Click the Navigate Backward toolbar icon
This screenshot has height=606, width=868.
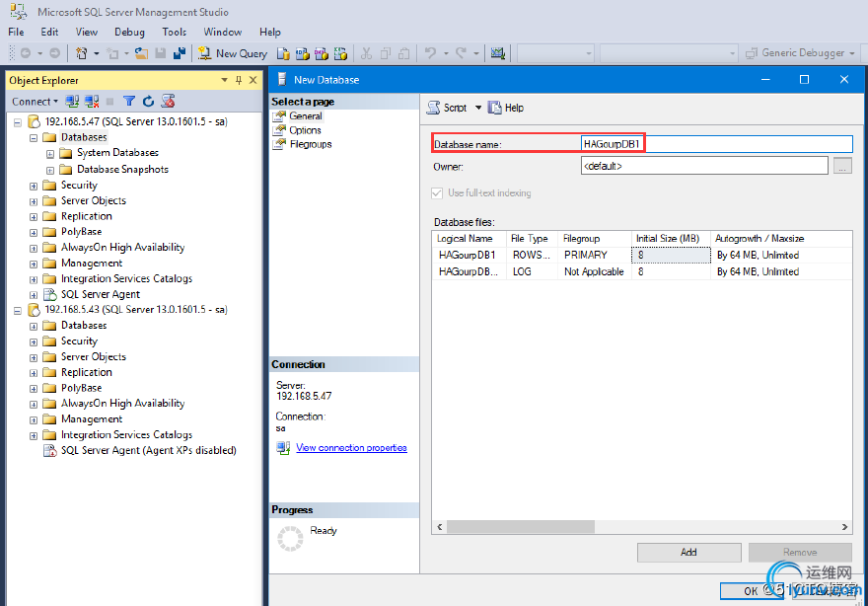pyautogui.click(x=26, y=53)
